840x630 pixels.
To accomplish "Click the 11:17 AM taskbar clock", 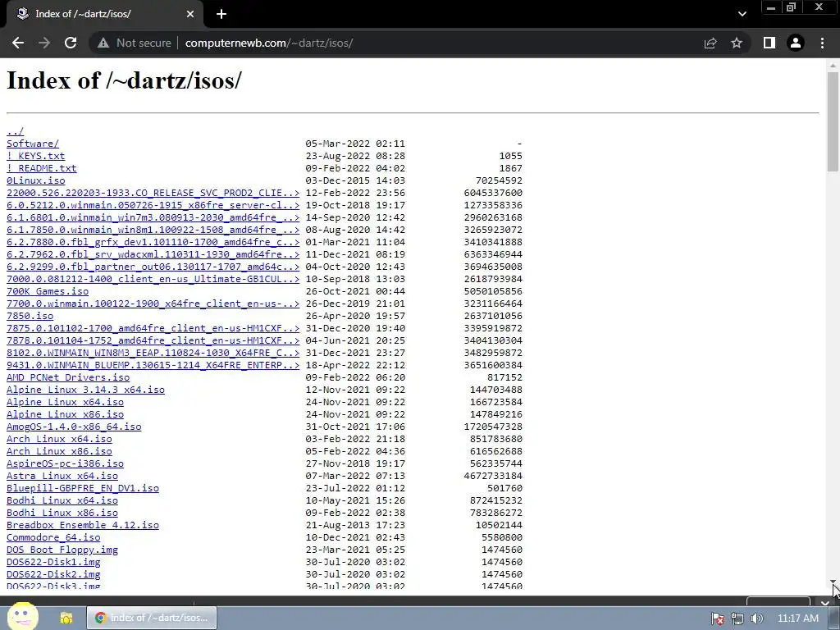I will click(798, 619).
